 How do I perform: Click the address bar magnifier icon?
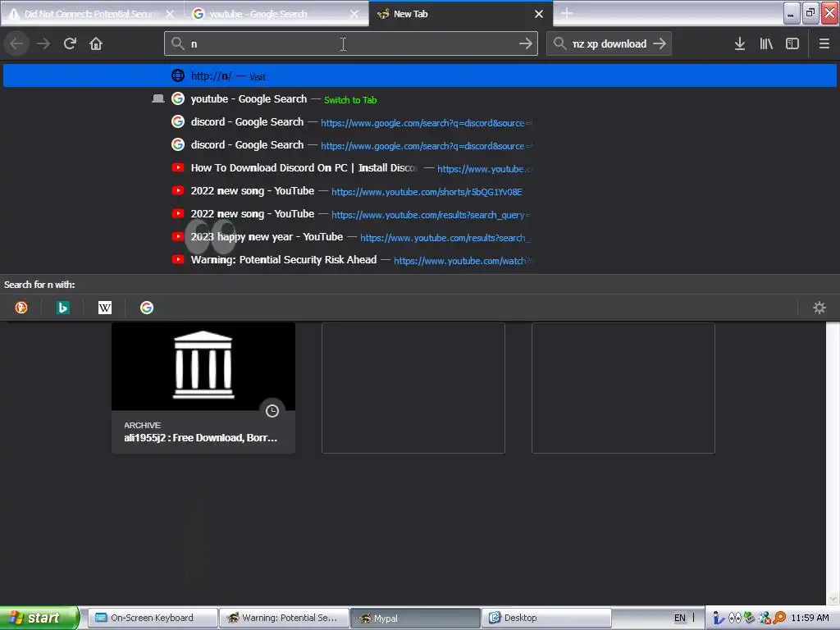(178, 43)
